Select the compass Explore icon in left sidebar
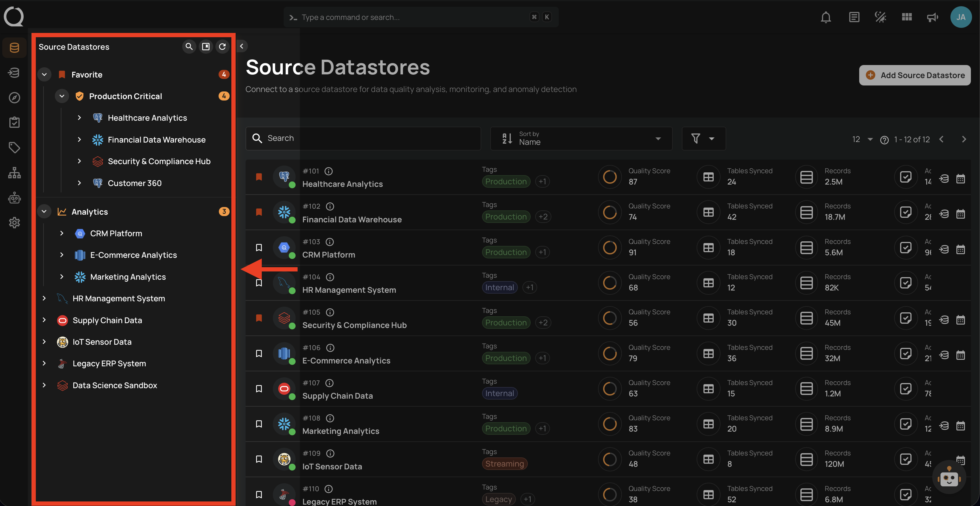Screen dimensions: 980x506 [x=14, y=97]
